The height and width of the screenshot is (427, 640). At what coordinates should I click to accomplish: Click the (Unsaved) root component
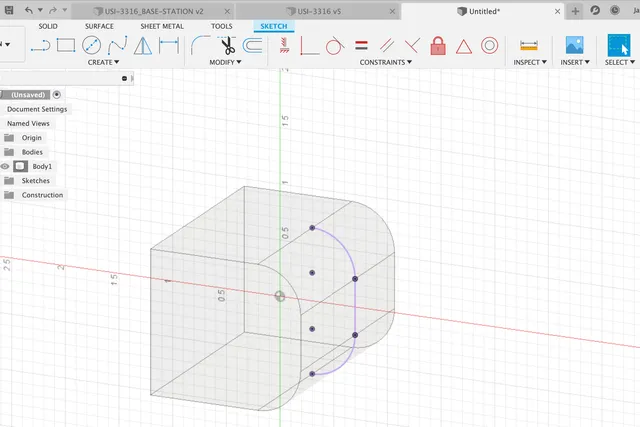pyautogui.click(x=28, y=95)
